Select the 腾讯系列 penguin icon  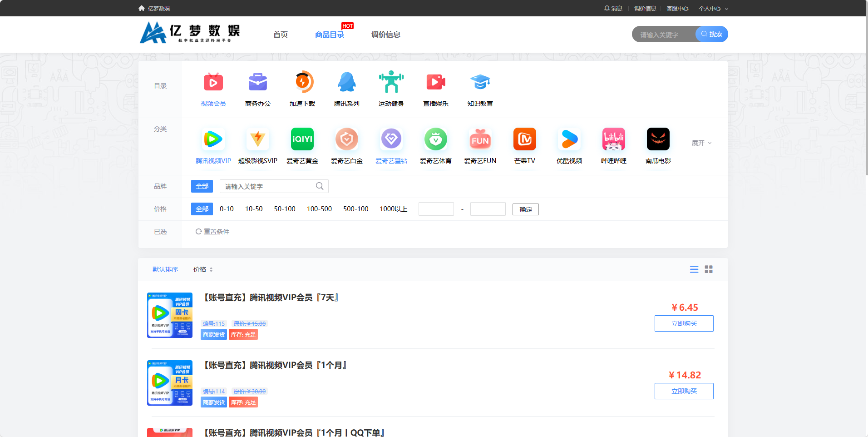347,82
